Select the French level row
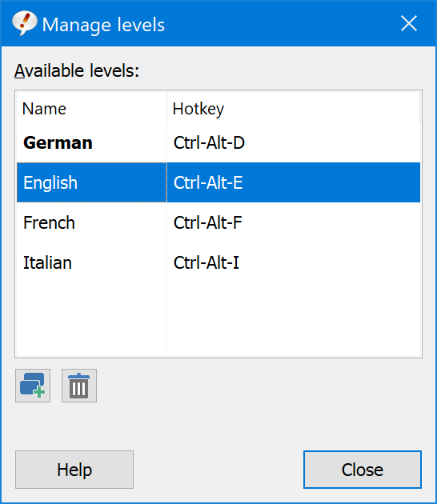The height and width of the screenshot is (504, 437). pos(218,222)
